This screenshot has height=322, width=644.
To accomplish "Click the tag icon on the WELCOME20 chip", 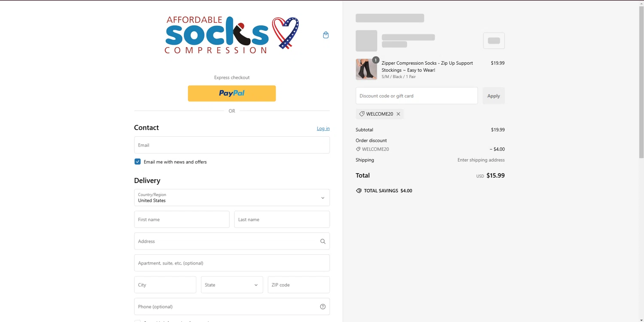I will (362, 114).
